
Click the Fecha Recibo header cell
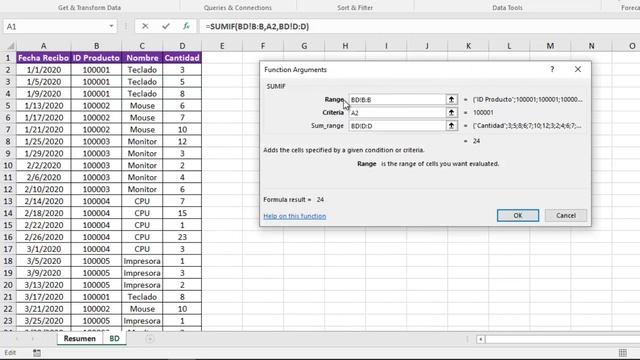(43, 58)
